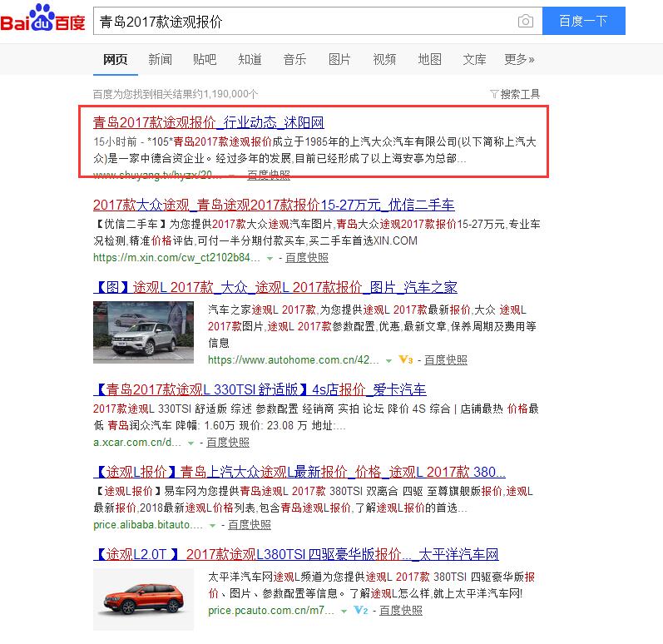Click the m.xin.com URL link

click(176, 257)
